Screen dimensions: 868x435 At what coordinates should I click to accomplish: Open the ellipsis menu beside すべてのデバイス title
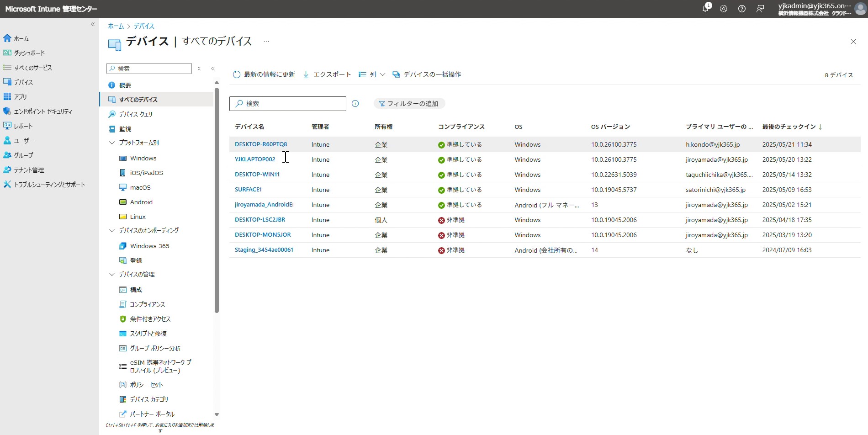tap(266, 42)
